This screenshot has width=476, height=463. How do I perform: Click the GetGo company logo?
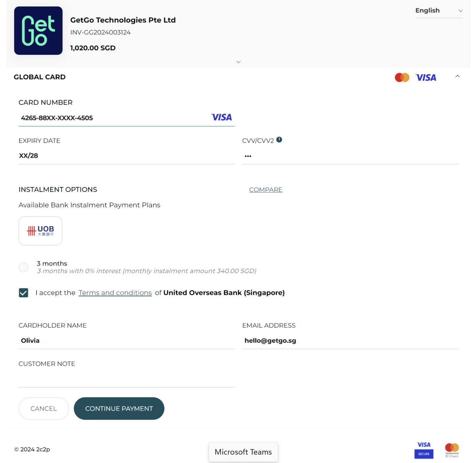(x=38, y=31)
